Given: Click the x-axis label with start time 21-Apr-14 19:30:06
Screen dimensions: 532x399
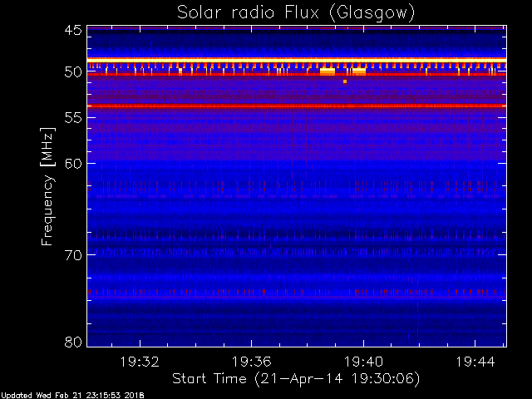Looking at the screenshot, I should 296,379.
